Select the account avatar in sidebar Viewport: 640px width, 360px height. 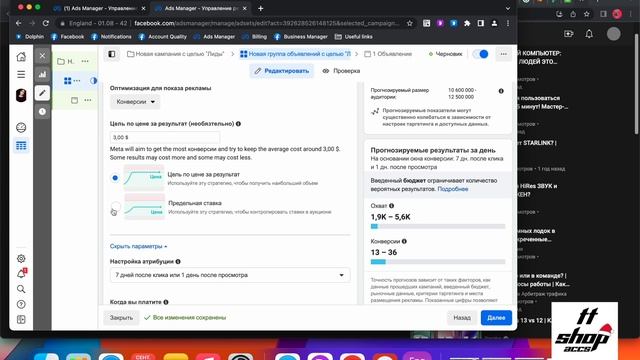21,95
